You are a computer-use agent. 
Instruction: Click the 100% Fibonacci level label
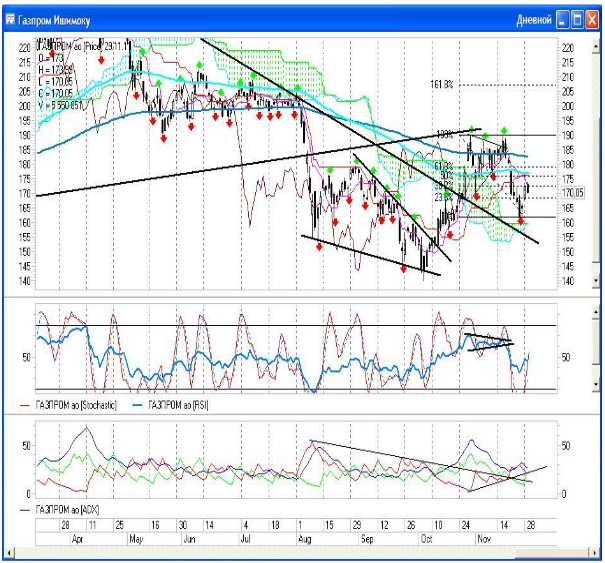coord(444,134)
